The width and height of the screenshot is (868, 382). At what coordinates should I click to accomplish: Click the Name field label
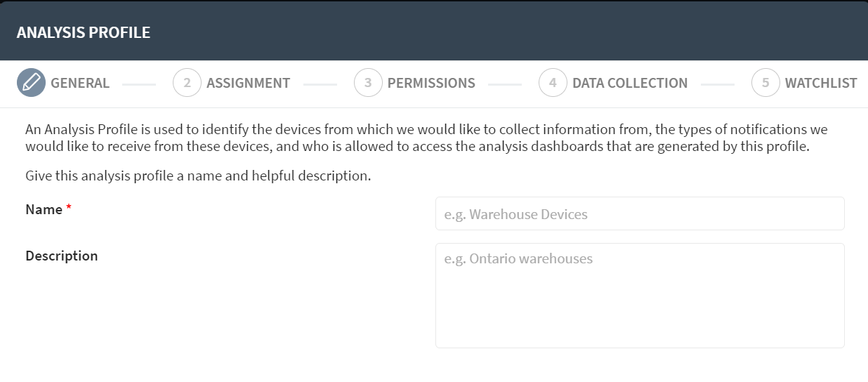pyautogui.click(x=44, y=209)
